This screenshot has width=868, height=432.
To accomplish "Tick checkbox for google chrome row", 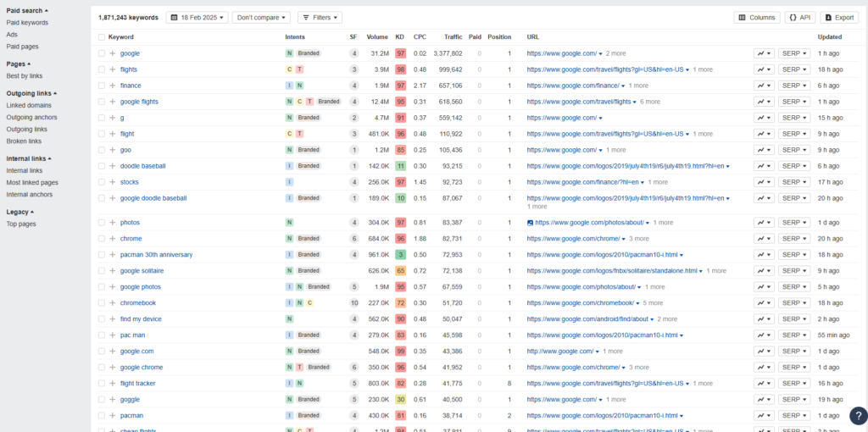I will tap(102, 368).
